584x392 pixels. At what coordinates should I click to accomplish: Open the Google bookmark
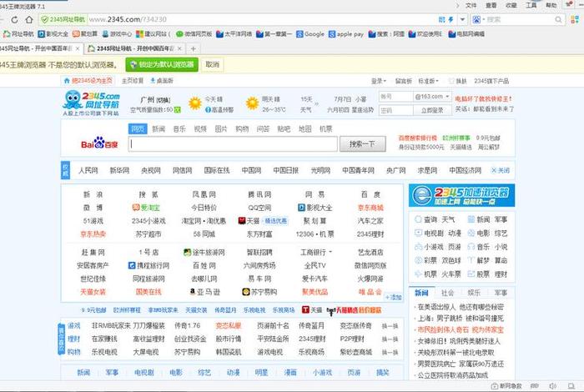click(310, 34)
